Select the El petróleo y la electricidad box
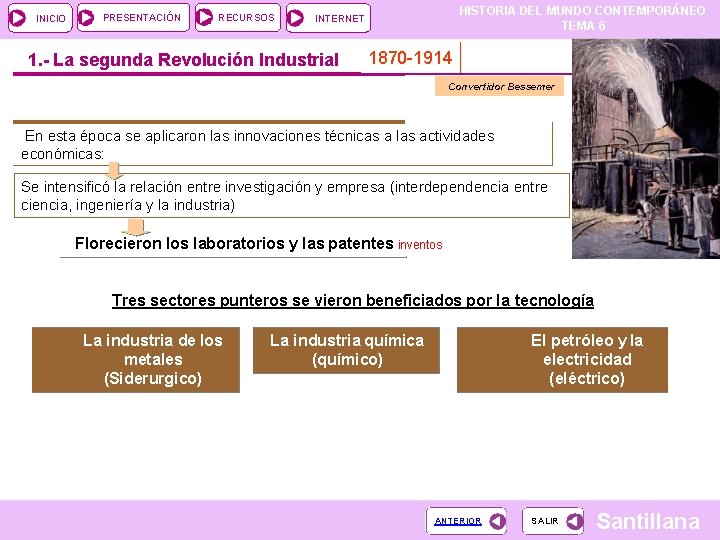 click(x=562, y=360)
